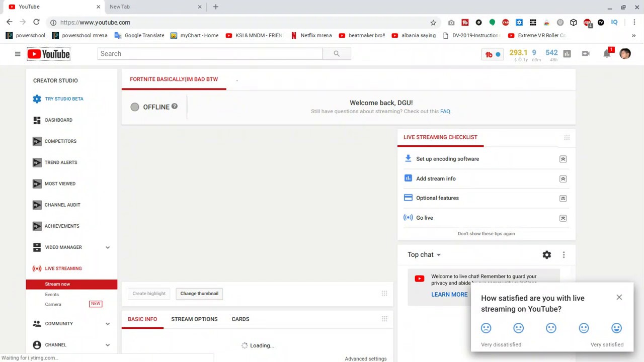Select the second, dissatisfied face rating

[518, 328]
